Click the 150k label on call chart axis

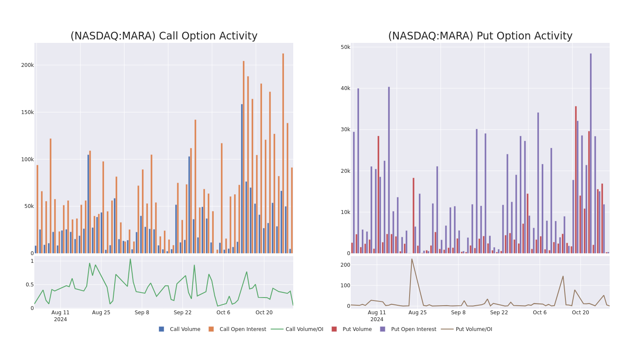coord(27,112)
